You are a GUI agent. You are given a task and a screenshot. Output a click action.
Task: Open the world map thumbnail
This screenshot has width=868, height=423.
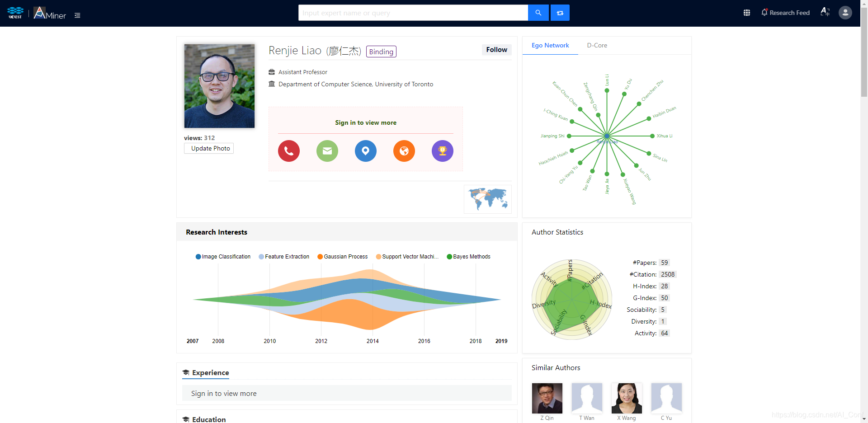click(488, 199)
